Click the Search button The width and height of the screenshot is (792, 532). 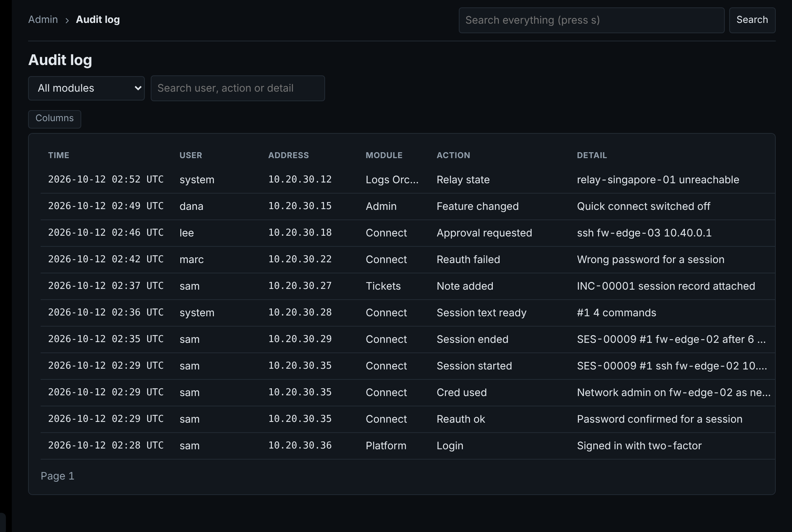point(752,20)
